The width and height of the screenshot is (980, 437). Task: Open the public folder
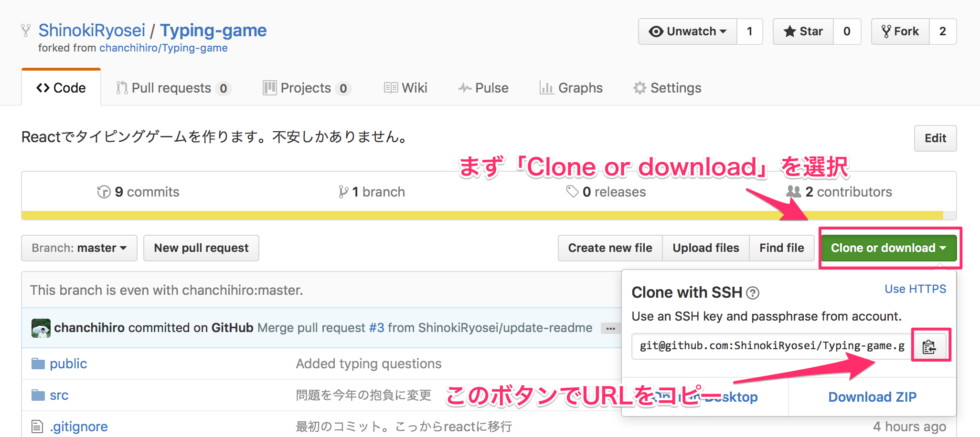point(68,364)
